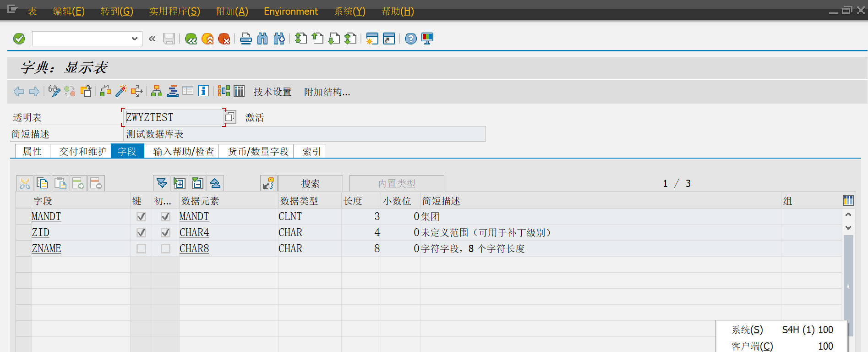Screen dimensions: 868x352
Task: Select the 字段 tab
Action: 127,151
